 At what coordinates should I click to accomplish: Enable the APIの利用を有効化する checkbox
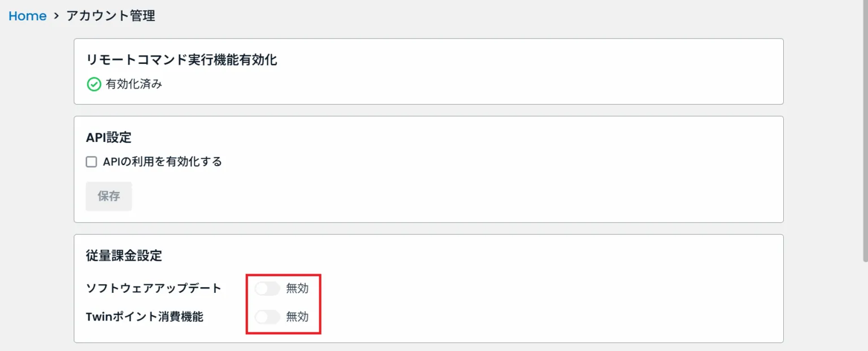92,162
